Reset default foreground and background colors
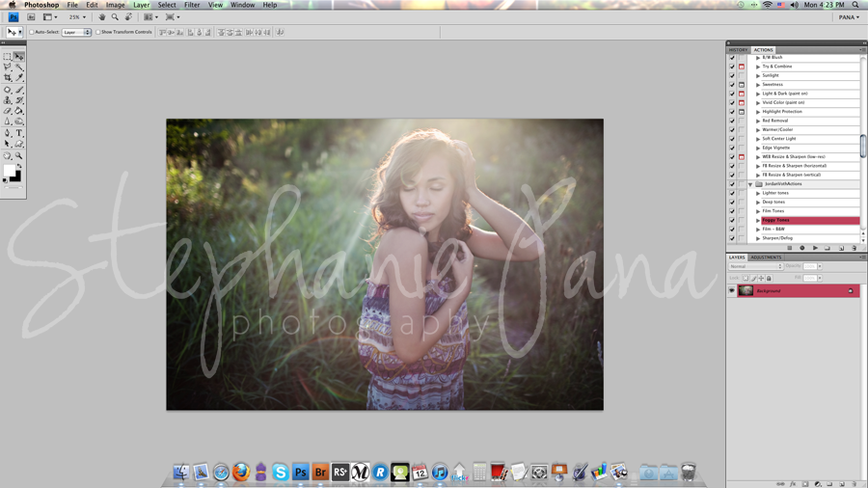Screen dimensions: 868x488 [x=5, y=180]
